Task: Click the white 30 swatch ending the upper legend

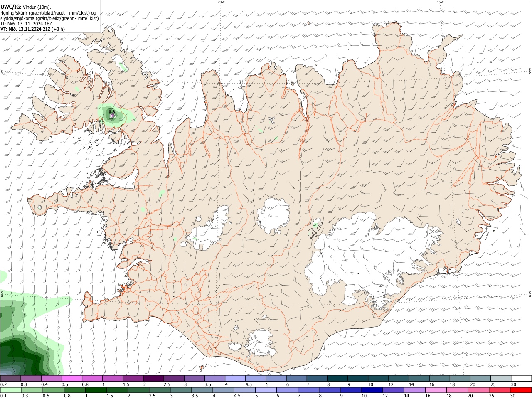Action: click(x=521, y=379)
